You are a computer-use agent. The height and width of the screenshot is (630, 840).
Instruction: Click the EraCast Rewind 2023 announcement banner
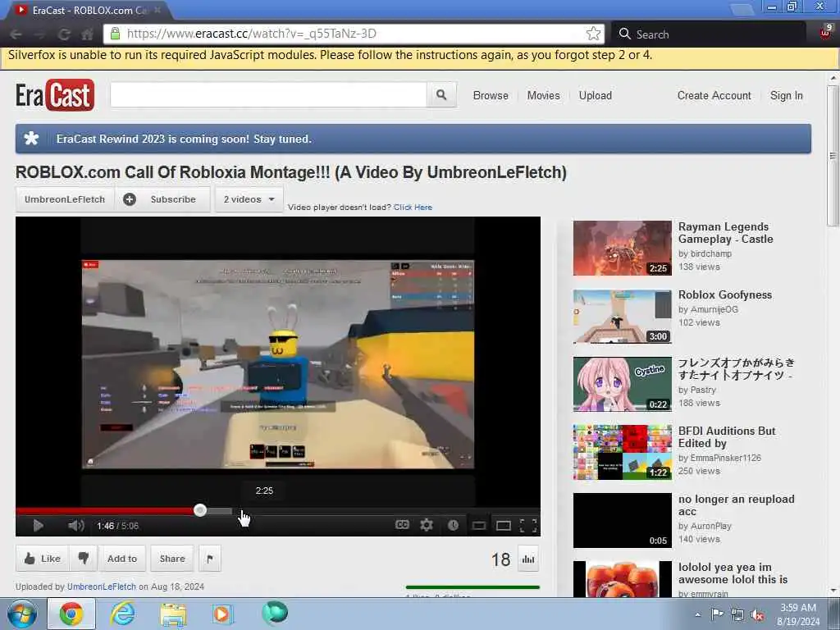point(413,139)
